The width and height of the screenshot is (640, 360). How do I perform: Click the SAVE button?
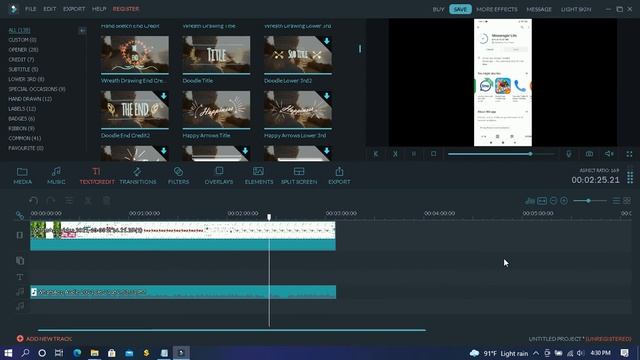coord(460,9)
